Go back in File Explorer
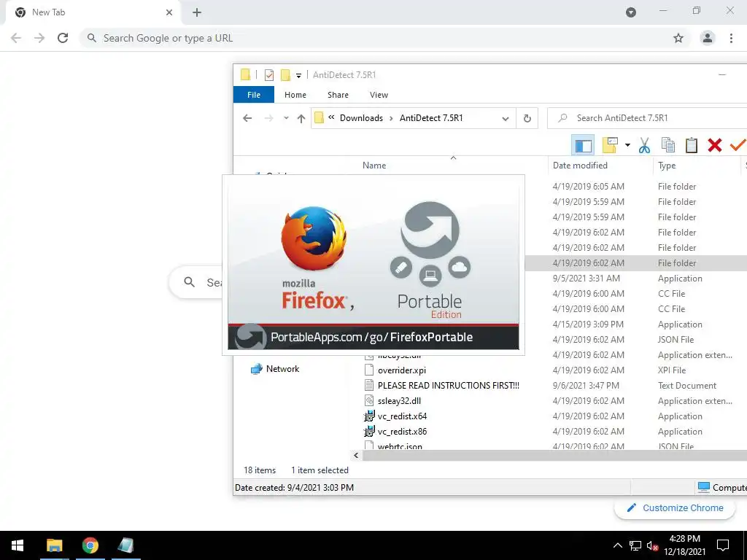 [247, 118]
